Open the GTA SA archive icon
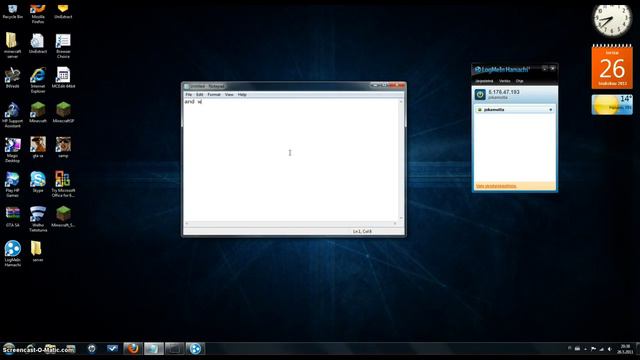 (x=13, y=217)
